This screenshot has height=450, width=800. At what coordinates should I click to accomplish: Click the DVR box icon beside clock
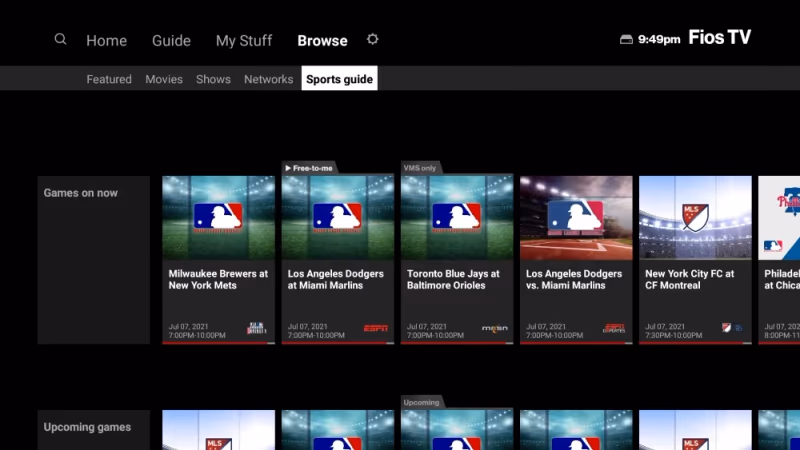626,39
